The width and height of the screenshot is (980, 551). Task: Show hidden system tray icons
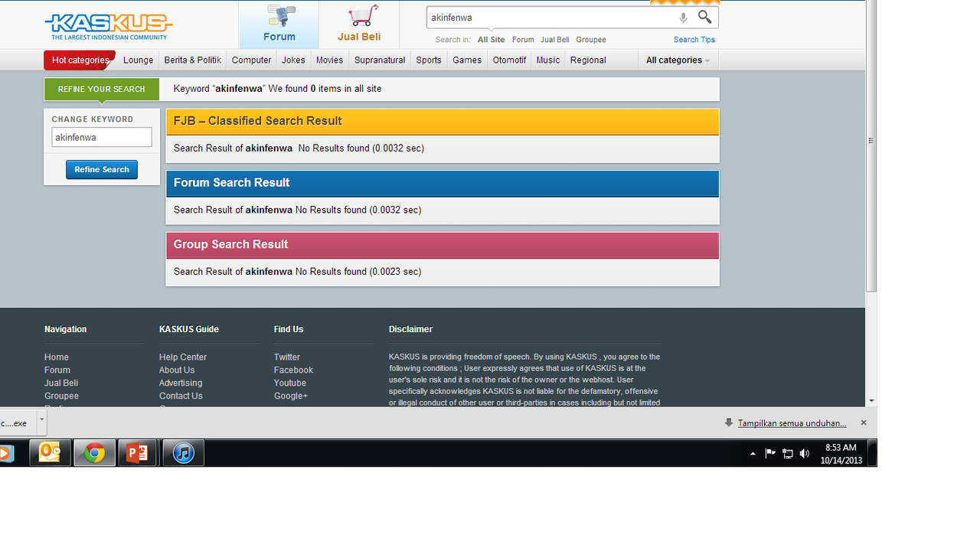pyautogui.click(x=753, y=454)
